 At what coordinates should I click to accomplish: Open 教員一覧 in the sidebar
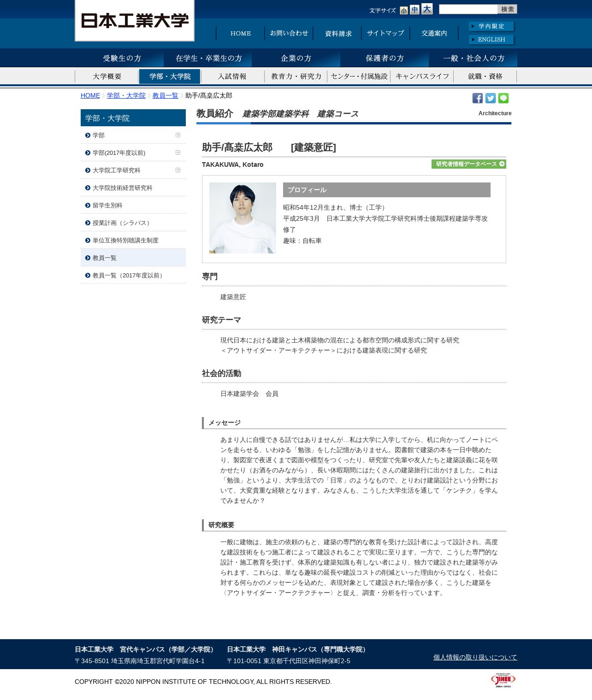coord(133,258)
